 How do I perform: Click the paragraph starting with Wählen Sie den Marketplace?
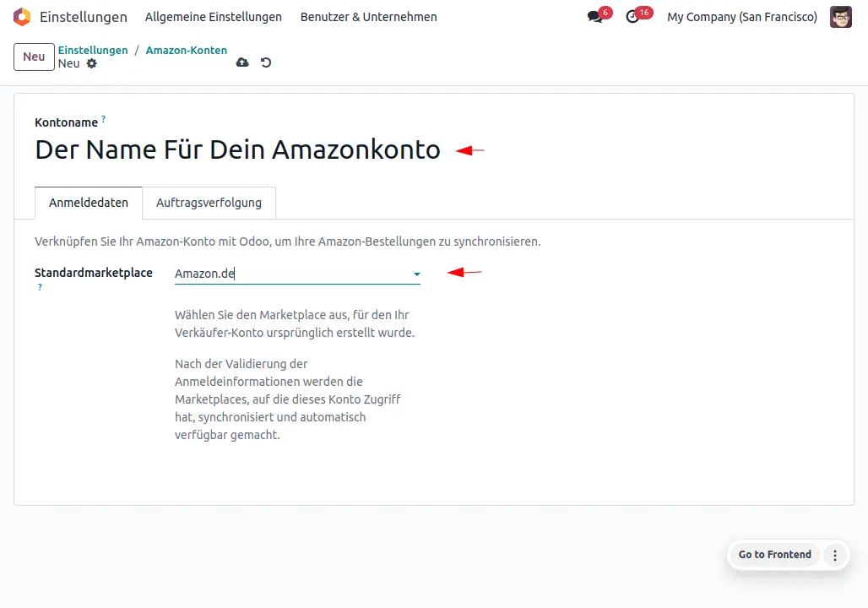click(x=295, y=324)
